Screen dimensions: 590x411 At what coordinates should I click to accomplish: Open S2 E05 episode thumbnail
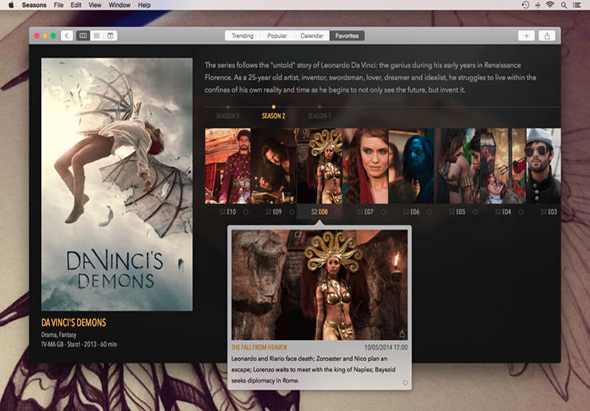[x=457, y=166]
